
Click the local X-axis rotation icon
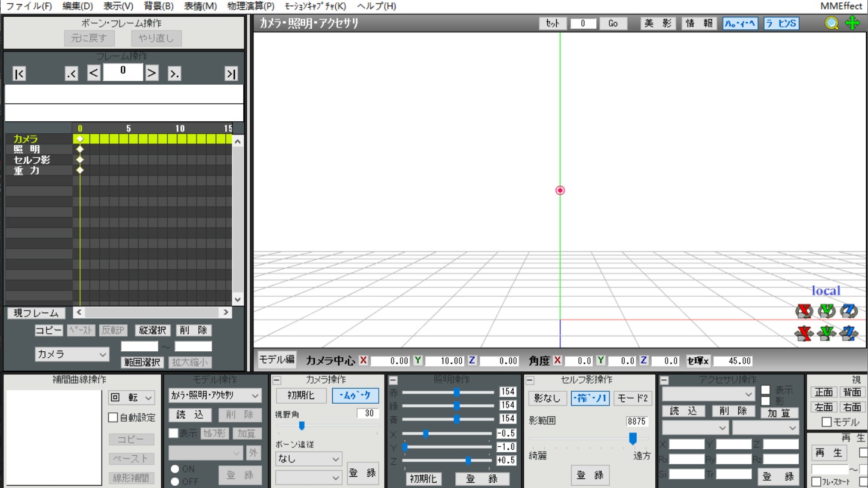click(804, 311)
